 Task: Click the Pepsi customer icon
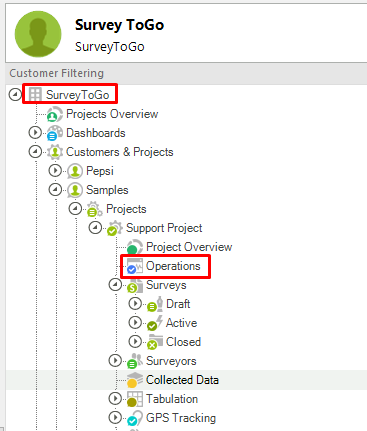(x=75, y=171)
